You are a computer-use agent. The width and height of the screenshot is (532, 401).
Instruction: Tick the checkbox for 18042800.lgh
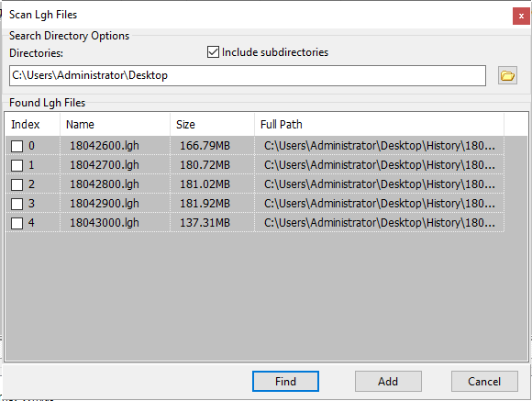pyautogui.click(x=17, y=185)
